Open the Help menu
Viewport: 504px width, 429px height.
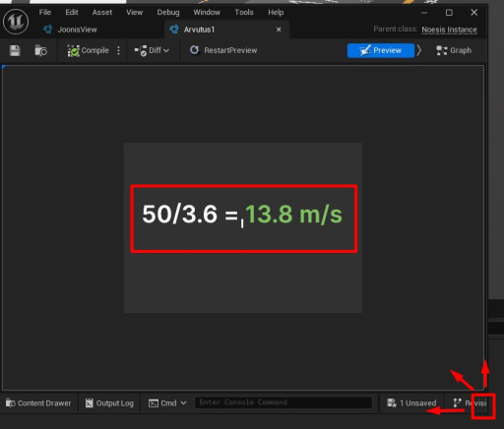click(x=276, y=13)
